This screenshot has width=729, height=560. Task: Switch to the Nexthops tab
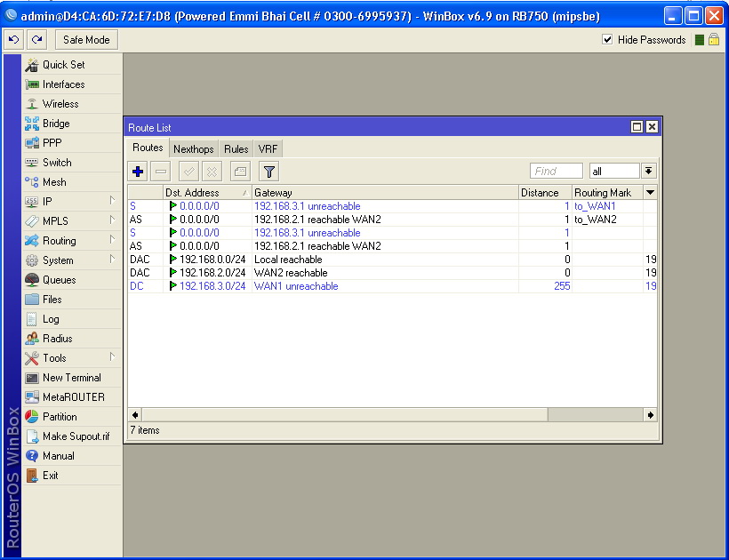[x=194, y=149]
